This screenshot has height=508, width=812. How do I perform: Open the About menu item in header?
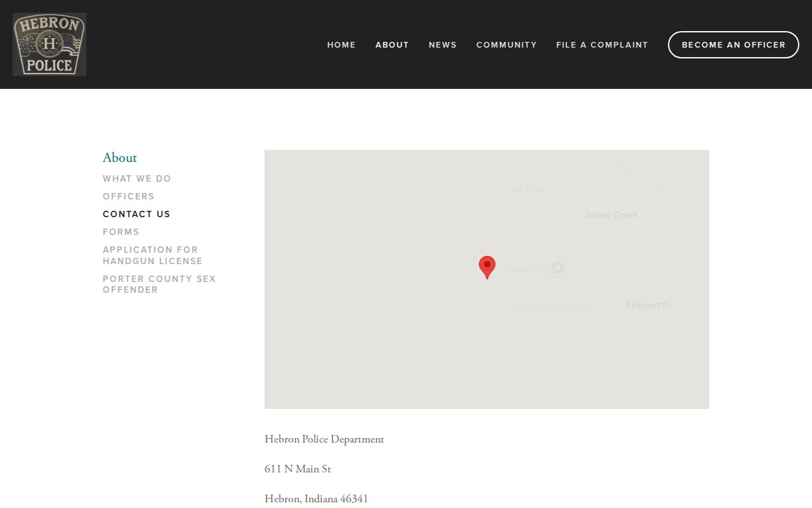click(x=392, y=45)
